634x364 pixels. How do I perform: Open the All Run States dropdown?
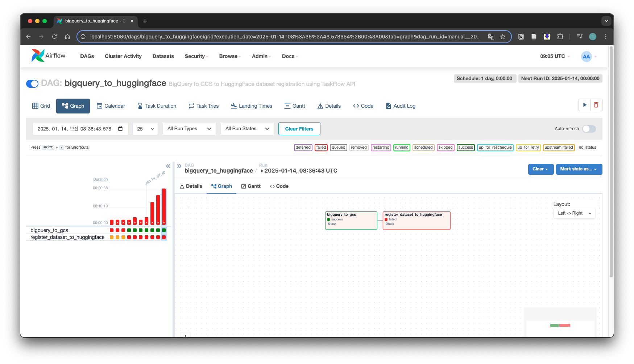pyautogui.click(x=247, y=129)
